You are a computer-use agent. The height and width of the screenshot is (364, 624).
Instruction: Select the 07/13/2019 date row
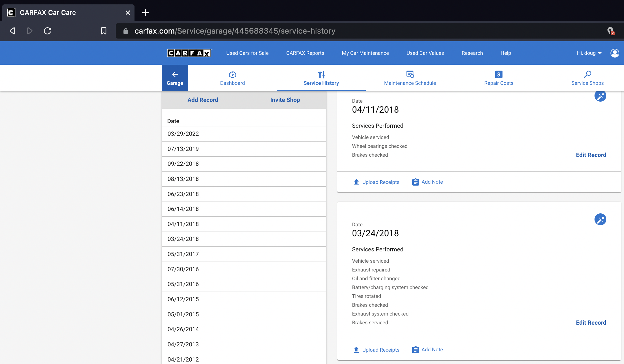tap(244, 149)
